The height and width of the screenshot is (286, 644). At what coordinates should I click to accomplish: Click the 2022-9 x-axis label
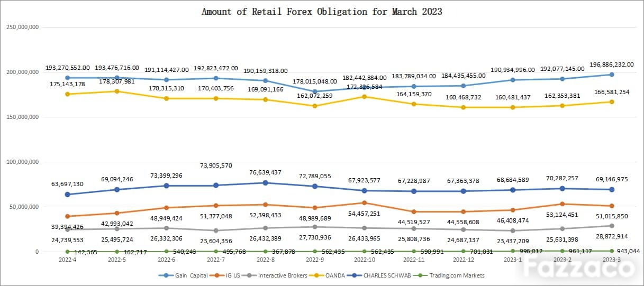click(x=315, y=260)
